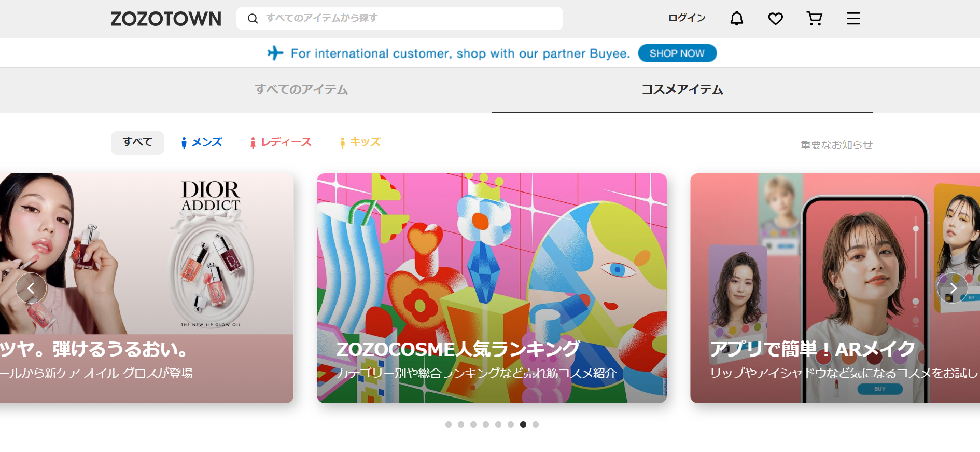
Task: Select the キッズ filter
Action: pos(360,142)
